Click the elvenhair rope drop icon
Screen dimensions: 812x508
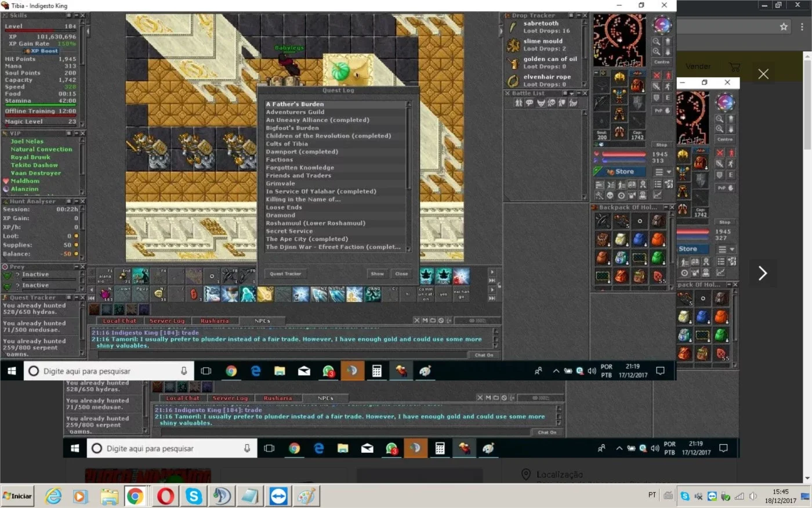tap(513, 81)
